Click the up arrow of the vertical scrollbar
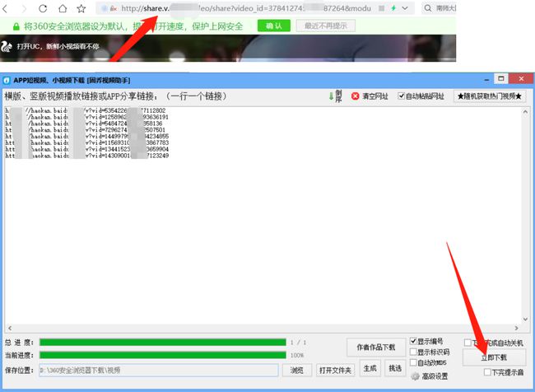Screen dimensions: 535x392 [x=525, y=112]
